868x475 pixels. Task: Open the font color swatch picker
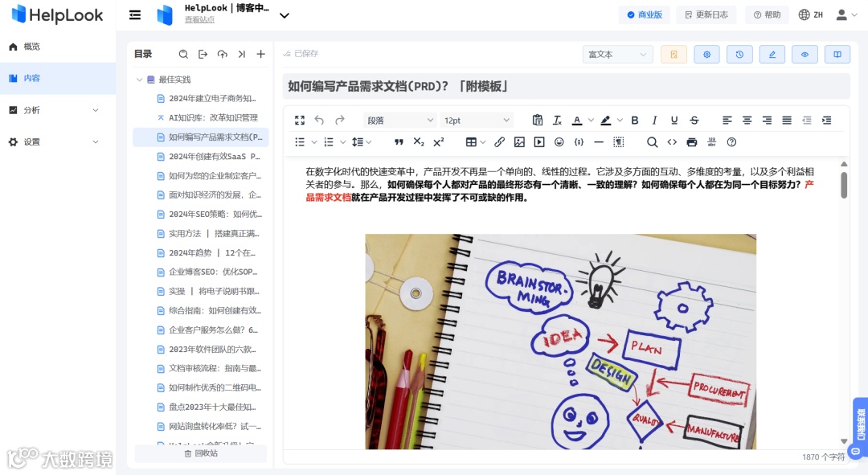tap(577, 120)
